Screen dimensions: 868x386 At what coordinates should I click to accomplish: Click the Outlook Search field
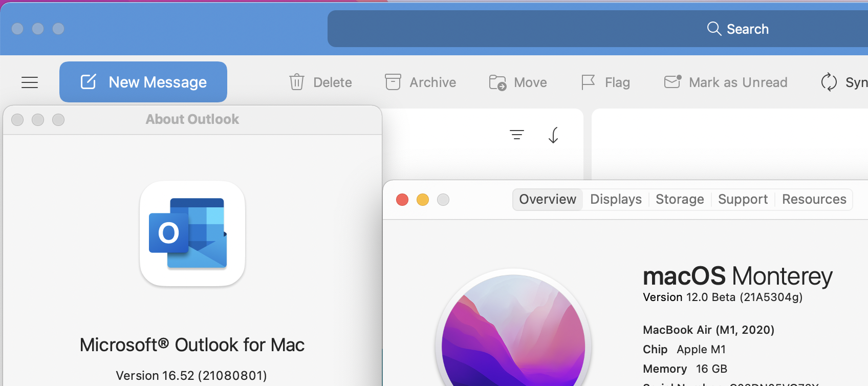(598, 29)
